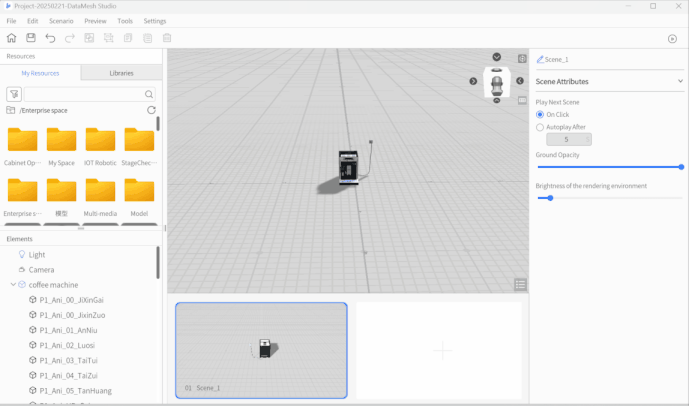Image resolution: width=689 pixels, height=406 pixels.
Task: Click the folder path icon beside Enterprise space
Action: point(11,110)
